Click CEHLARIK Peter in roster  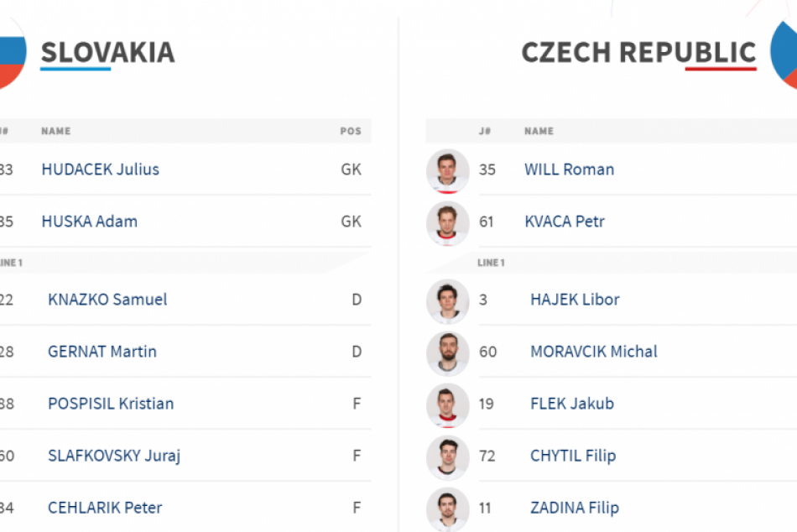105,508
